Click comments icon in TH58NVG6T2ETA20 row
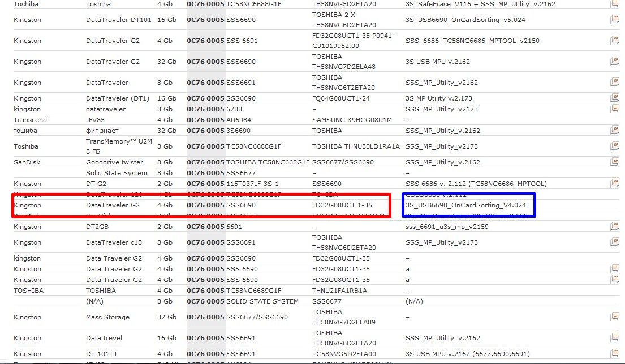Image resolution: width=625 pixels, height=364 pixels. (x=615, y=81)
